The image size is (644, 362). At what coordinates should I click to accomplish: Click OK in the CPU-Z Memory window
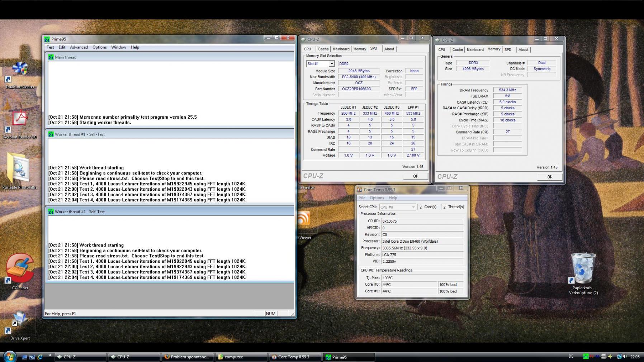(550, 177)
